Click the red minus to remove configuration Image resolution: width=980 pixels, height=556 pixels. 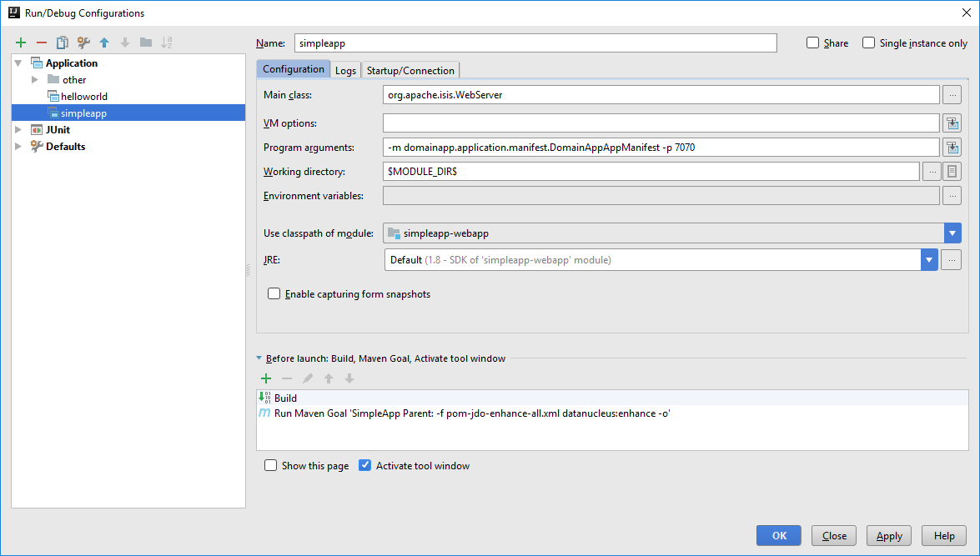pos(42,43)
